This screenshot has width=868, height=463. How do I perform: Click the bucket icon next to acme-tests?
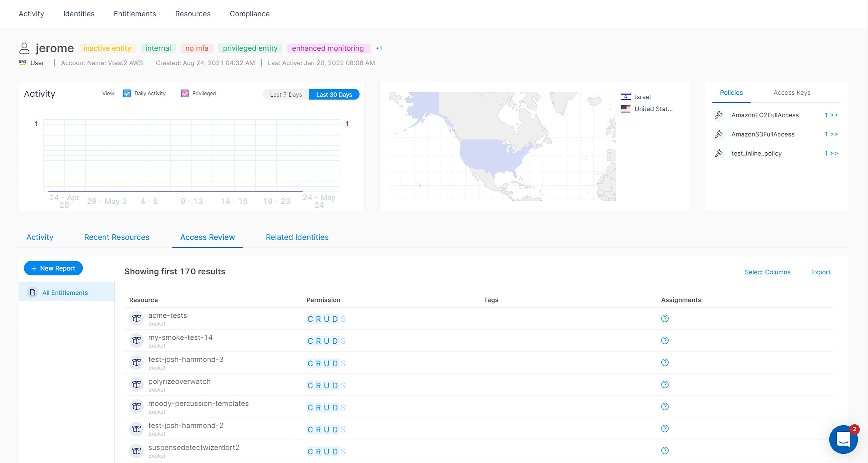[136, 318]
